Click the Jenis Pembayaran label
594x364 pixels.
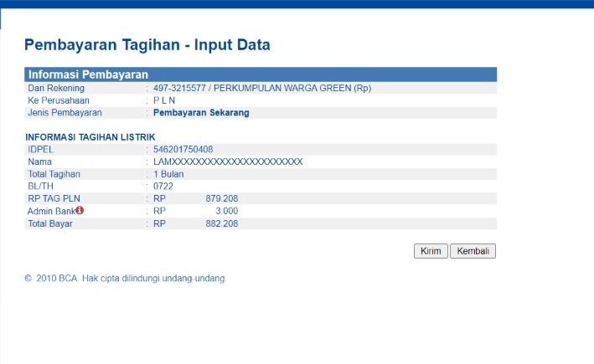[65, 112]
